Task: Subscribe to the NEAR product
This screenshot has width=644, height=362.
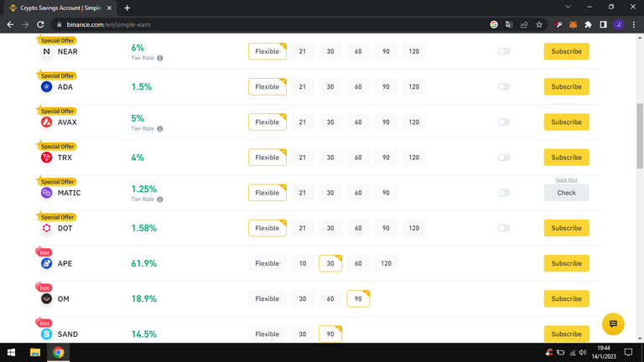Action: pyautogui.click(x=566, y=52)
